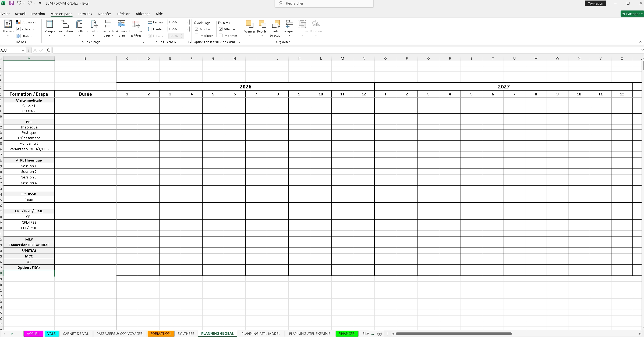This screenshot has width=644, height=337.
Task: Select the column B header
Action: (85, 58)
